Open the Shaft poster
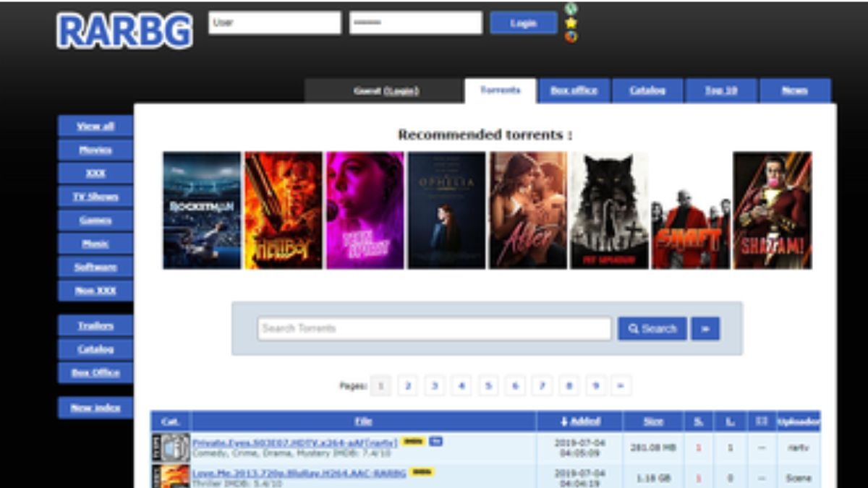This screenshot has width=868, height=488. pyautogui.click(x=691, y=210)
